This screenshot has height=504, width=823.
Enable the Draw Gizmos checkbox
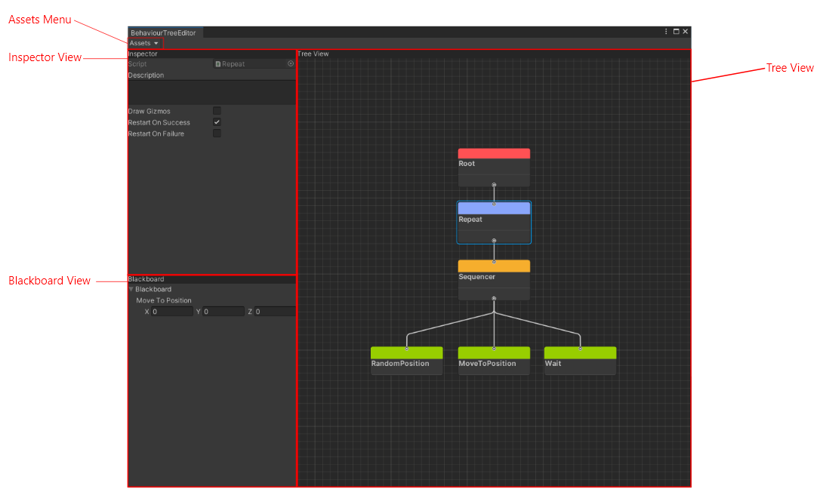tap(217, 110)
